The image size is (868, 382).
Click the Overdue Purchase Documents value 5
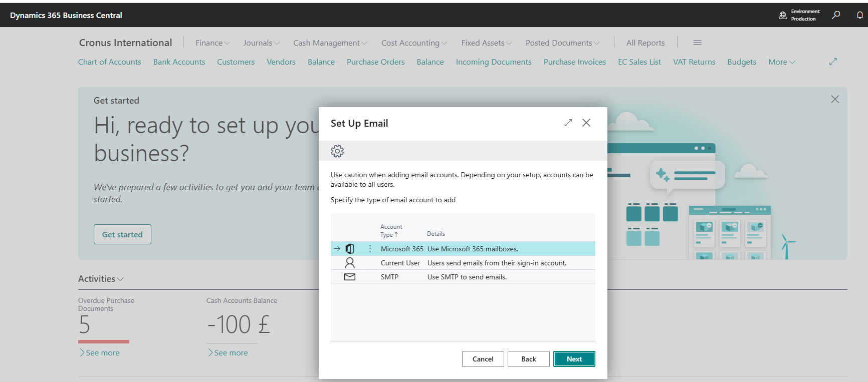click(x=84, y=325)
